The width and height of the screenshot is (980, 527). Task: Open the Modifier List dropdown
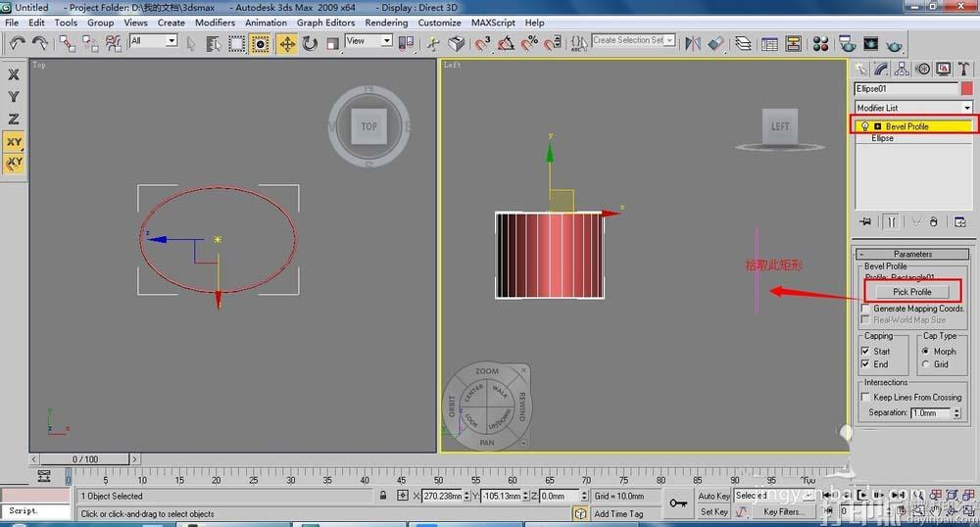click(913, 108)
